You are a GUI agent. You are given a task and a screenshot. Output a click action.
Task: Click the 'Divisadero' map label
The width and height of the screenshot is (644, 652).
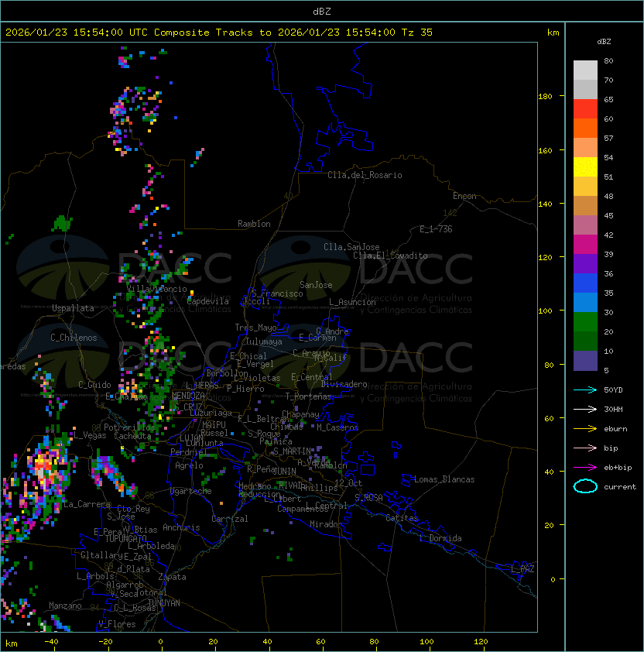(x=344, y=384)
